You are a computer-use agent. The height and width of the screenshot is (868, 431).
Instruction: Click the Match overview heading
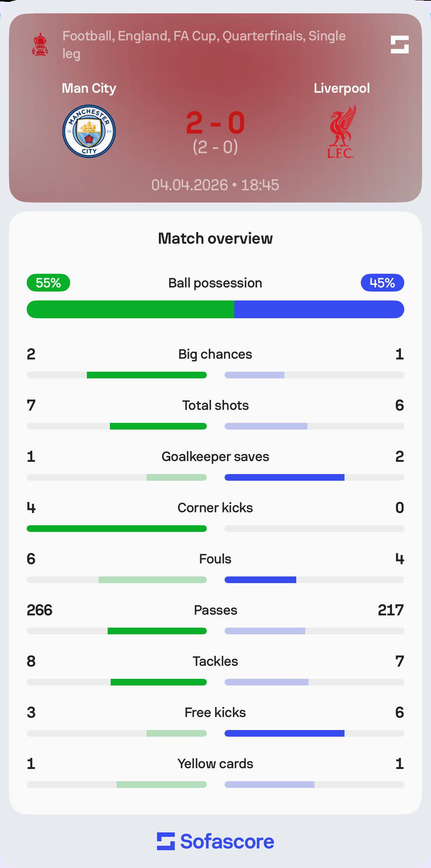coord(215,239)
